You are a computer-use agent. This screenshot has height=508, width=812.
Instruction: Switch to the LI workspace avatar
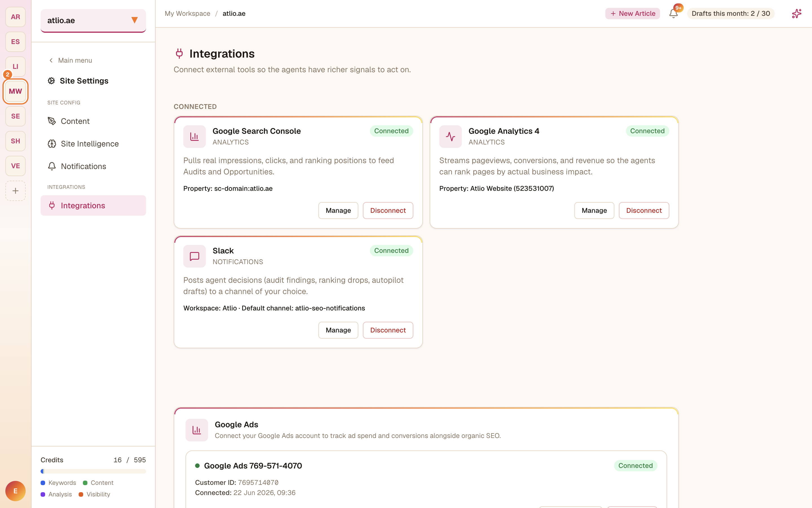coord(16,67)
